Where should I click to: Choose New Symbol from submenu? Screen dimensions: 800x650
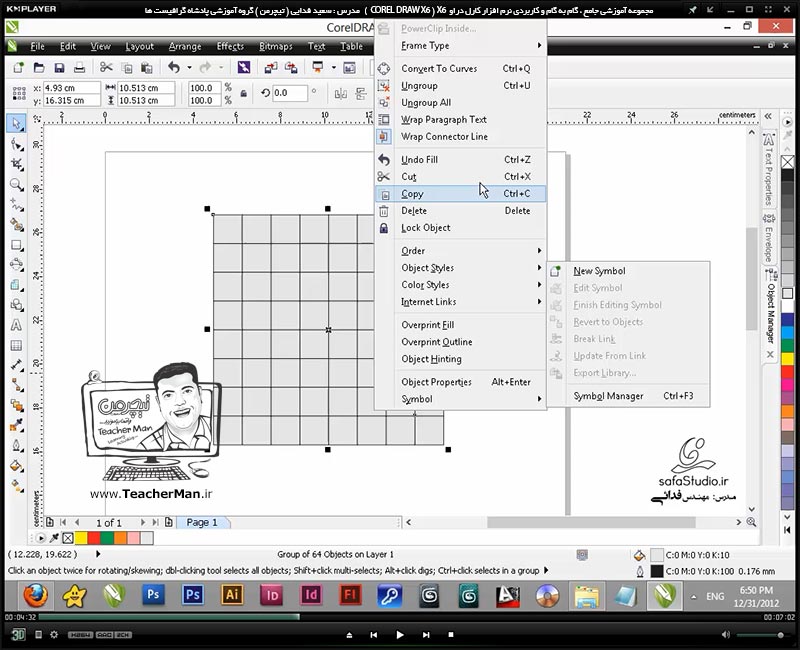pos(629,271)
